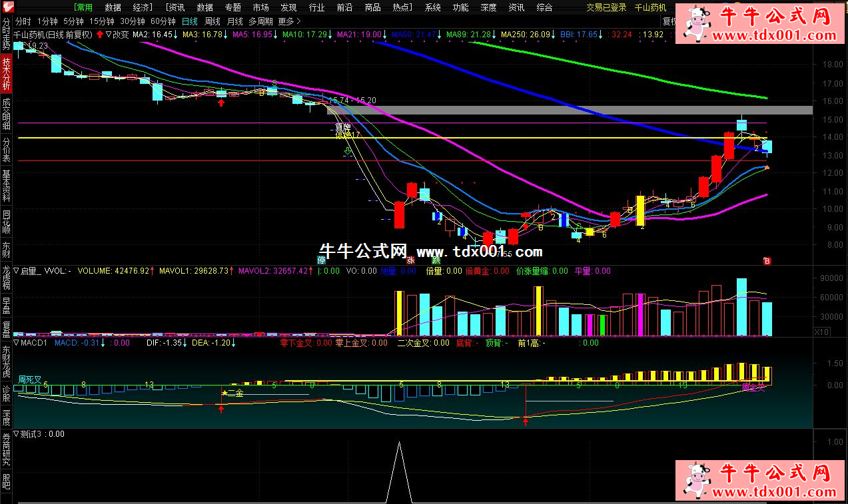Open the 券商研究 sidebar tab

point(7,449)
